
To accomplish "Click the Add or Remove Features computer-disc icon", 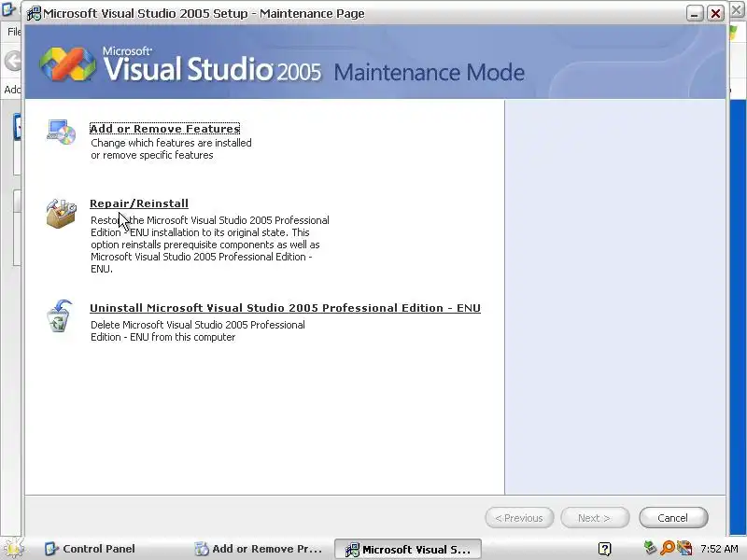I will pos(62,133).
